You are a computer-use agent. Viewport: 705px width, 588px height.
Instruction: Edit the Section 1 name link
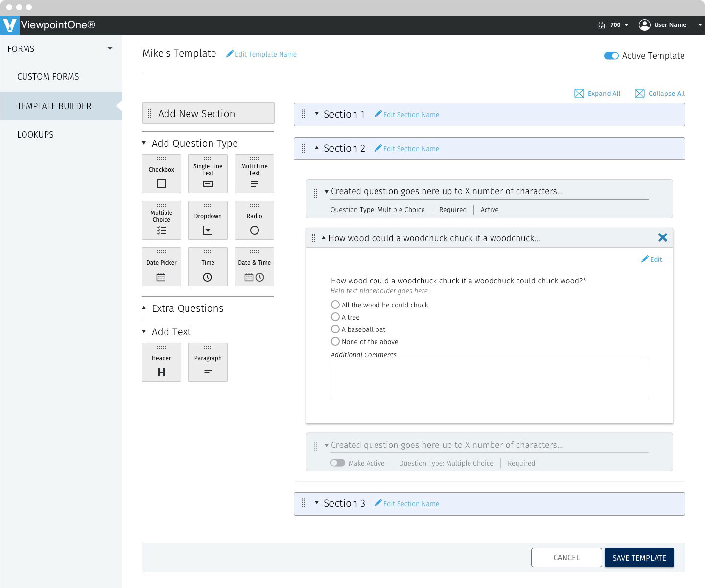[x=411, y=115]
